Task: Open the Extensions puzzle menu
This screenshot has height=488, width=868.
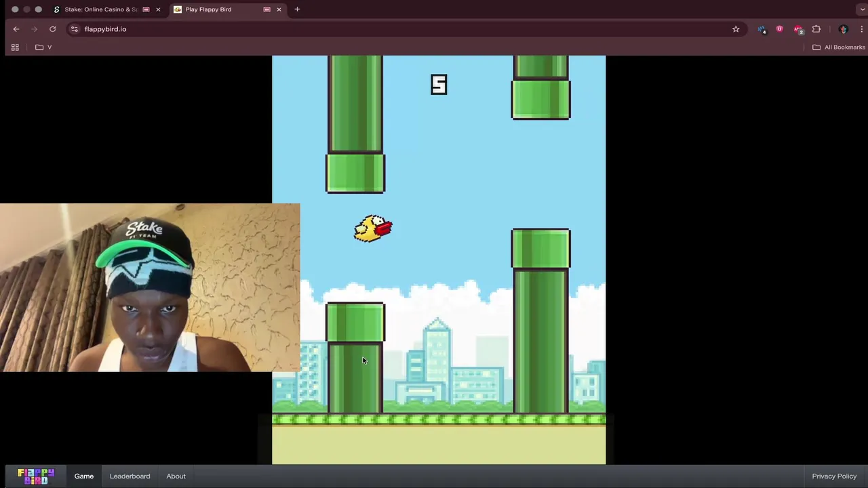Action: click(x=816, y=29)
